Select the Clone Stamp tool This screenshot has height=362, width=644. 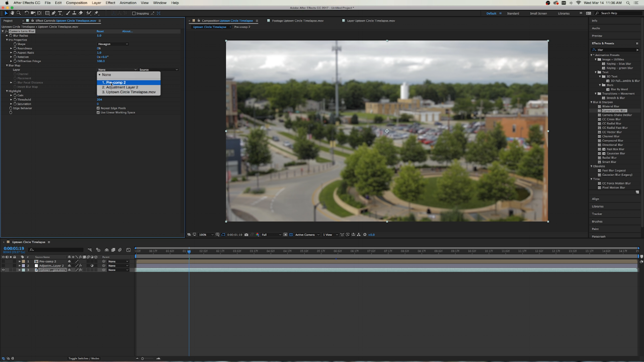pyautogui.click(x=74, y=13)
